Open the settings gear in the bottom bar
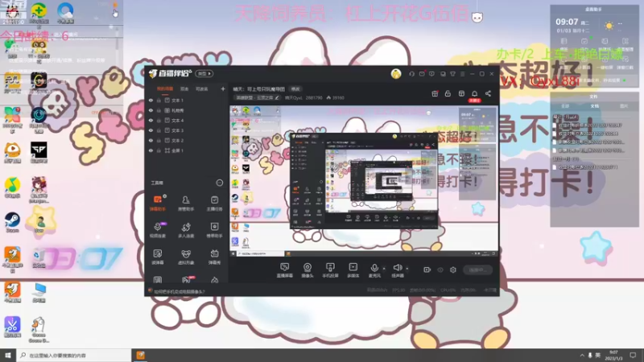The height and width of the screenshot is (362, 644). click(x=453, y=269)
